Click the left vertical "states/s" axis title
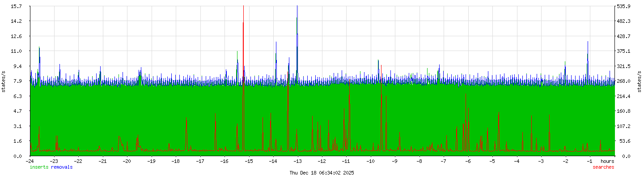644x179 pixels. click(4, 81)
